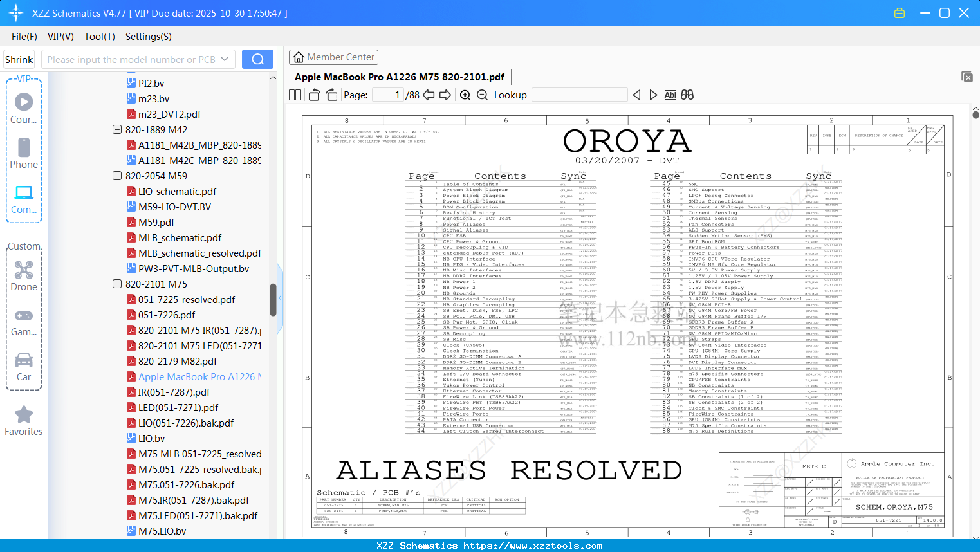This screenshot has width=980, height=552.
Task: Jump to next Lookup result
Action: pyautogui.click(x=653, y=95)
